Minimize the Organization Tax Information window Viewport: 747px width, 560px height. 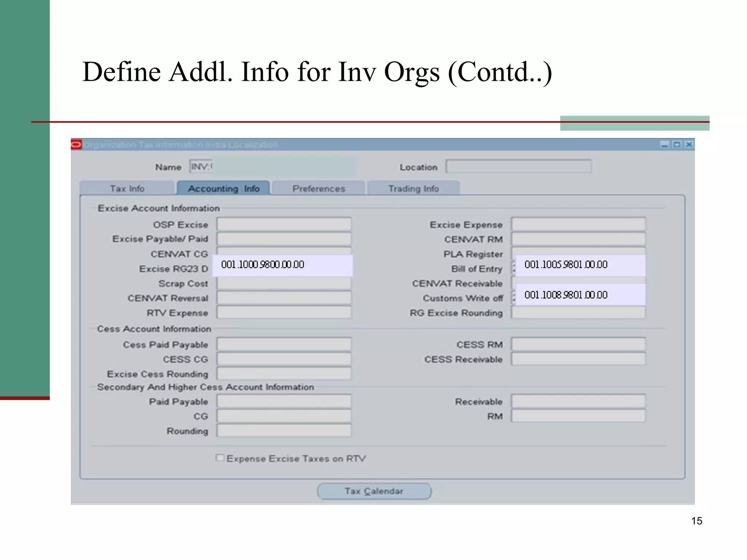665,145
